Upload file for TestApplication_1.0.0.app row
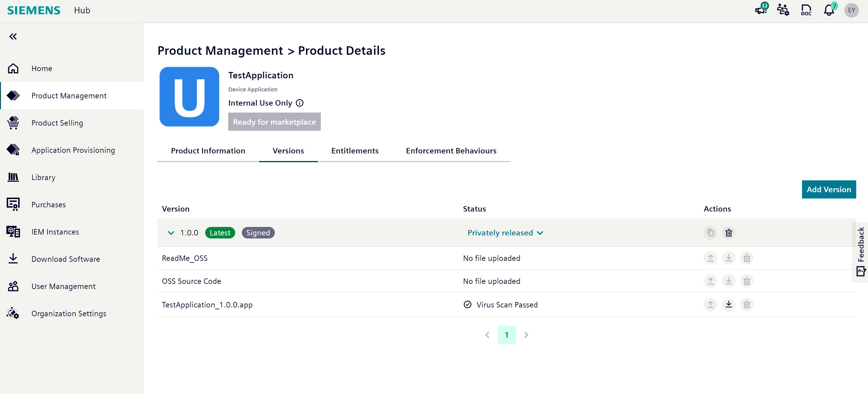The height and width of the screenshot is (394, 868). [710, 304]
